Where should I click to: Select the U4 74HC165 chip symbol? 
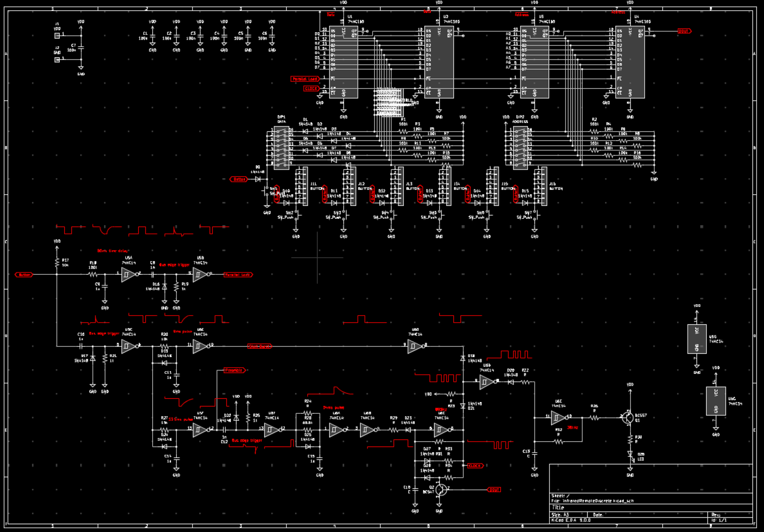click(630, 62)
